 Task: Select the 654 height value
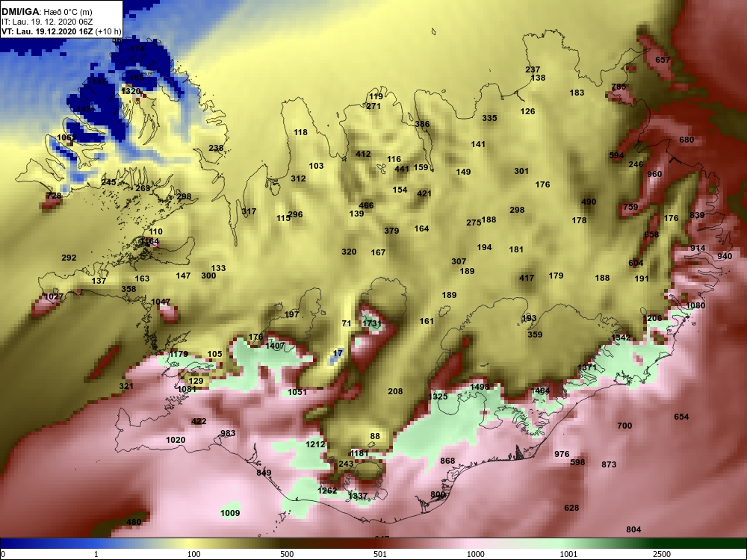tap(681, 417)
